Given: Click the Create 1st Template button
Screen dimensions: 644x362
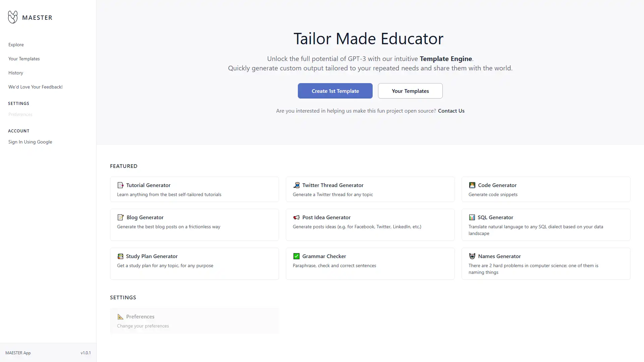Looking at the screenshot, I should [x=335, y=90].
